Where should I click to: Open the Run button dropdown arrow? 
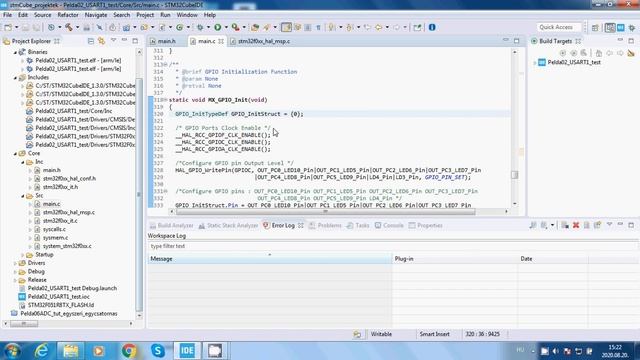[226, 27]
